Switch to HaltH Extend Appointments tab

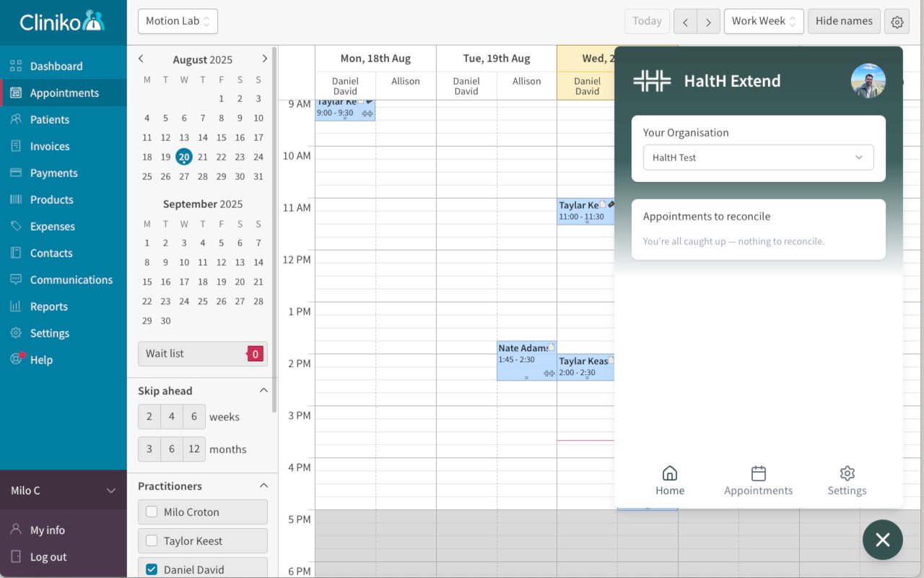[x=759, y=481]
